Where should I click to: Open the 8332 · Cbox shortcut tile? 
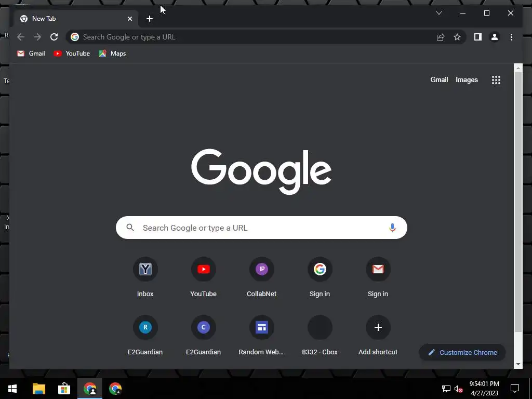(320, 336)
